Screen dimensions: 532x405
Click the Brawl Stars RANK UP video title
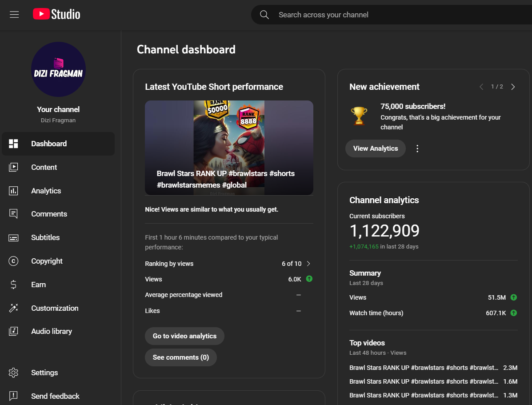(226, 179)
